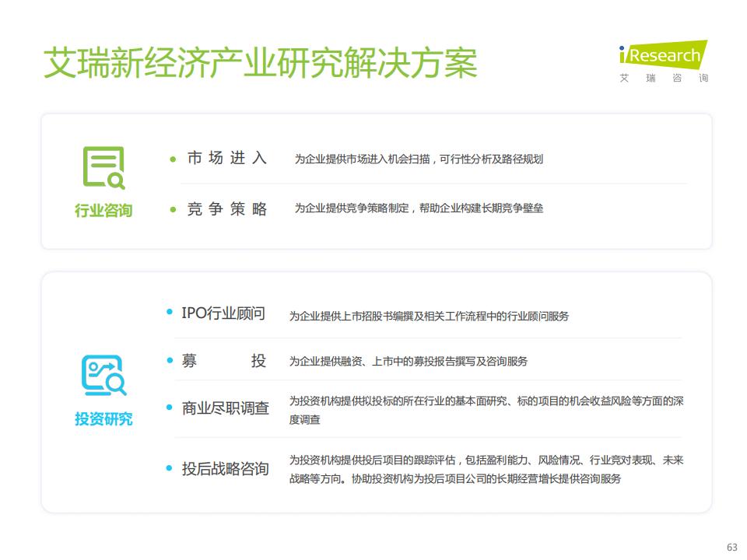This screenshot has height=560, width=747.
Task: Click the green 行业咨询 document search icon
Action: click(103, 168)
